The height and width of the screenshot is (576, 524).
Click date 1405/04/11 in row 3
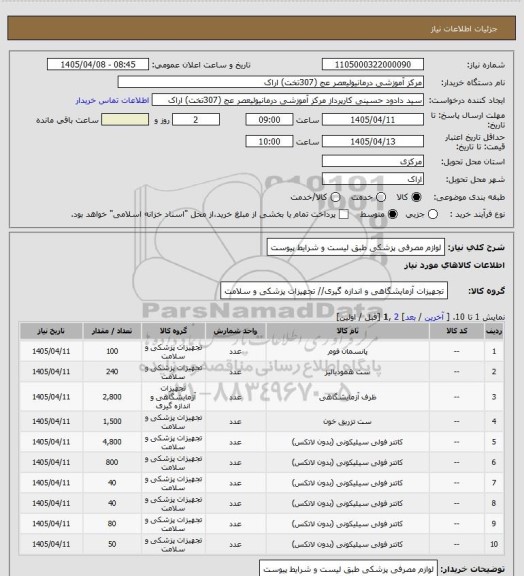[51, 397]
